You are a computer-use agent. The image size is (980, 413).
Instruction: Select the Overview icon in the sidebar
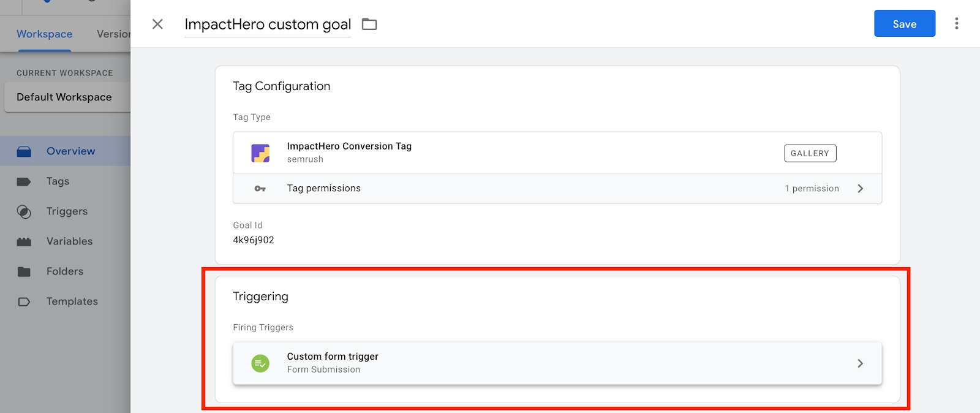tap(23, 151)
